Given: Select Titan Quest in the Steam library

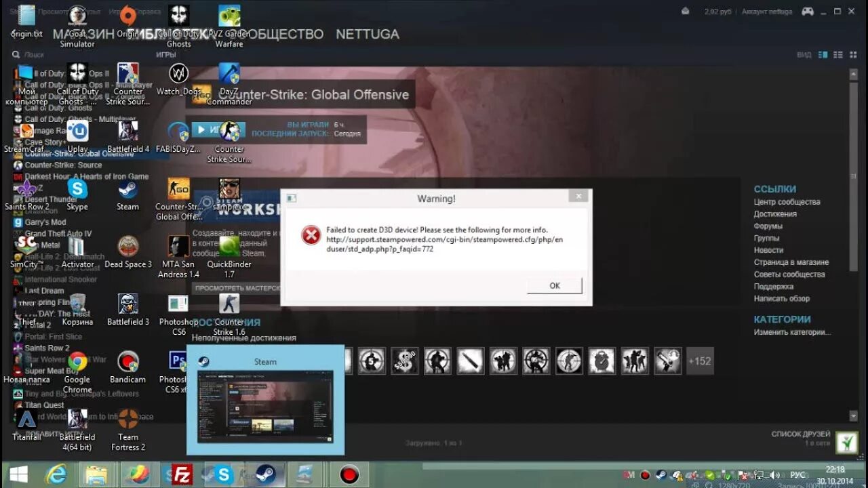Looking at the screenshot, I should [x=44, y=405].
